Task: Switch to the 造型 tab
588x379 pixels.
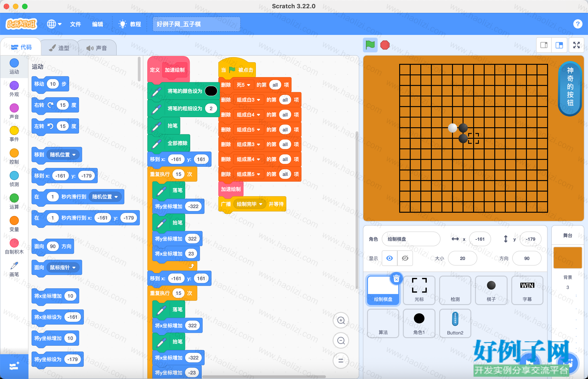Action: tap(59, 48)
